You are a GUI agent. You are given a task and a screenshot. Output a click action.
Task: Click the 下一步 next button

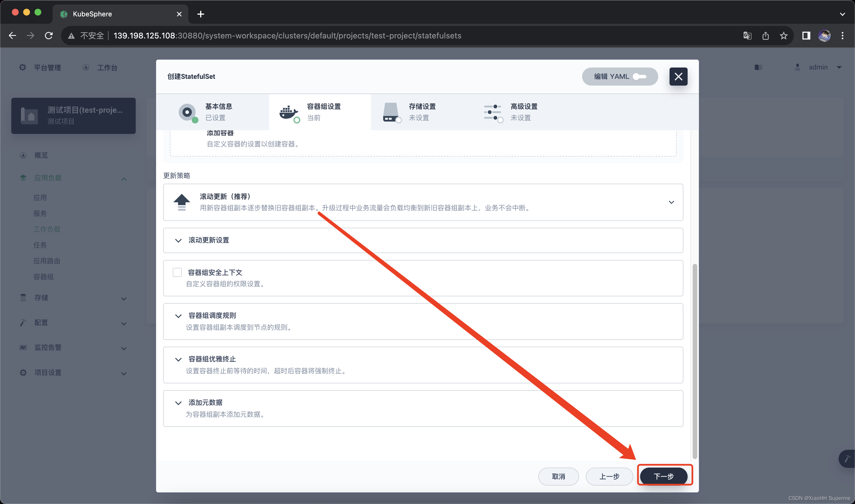tap(663, 476)
